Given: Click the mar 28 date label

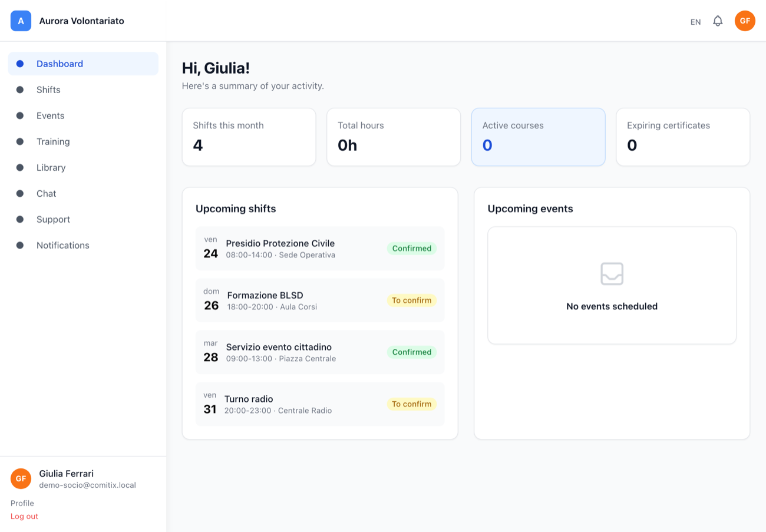Looking at the screenshot, I should [211, 352].
